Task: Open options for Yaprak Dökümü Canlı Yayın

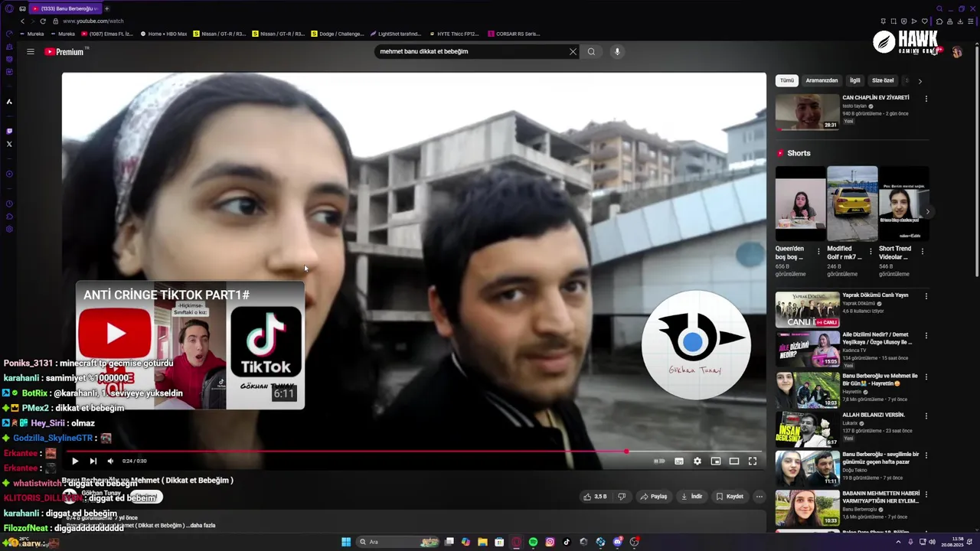Action: pos(926,296)
